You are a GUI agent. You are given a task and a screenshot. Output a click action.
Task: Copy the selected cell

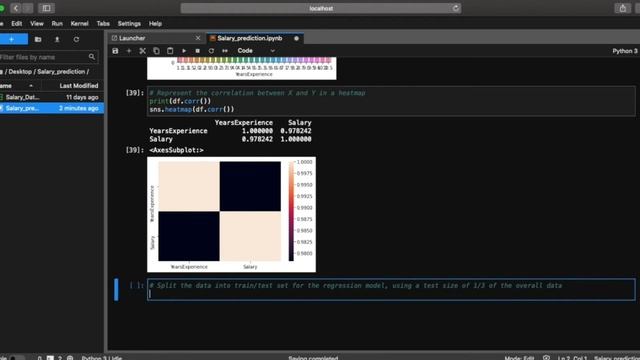pos(156,51)
